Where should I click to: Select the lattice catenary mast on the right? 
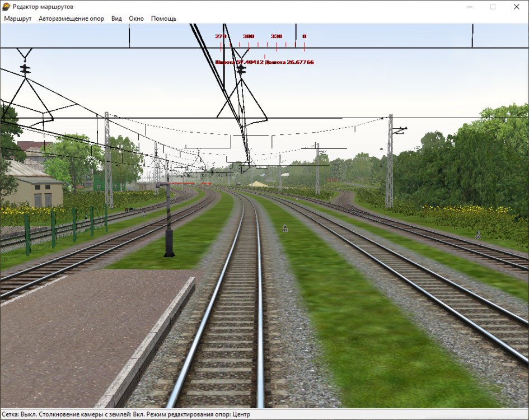coord(389,161)
